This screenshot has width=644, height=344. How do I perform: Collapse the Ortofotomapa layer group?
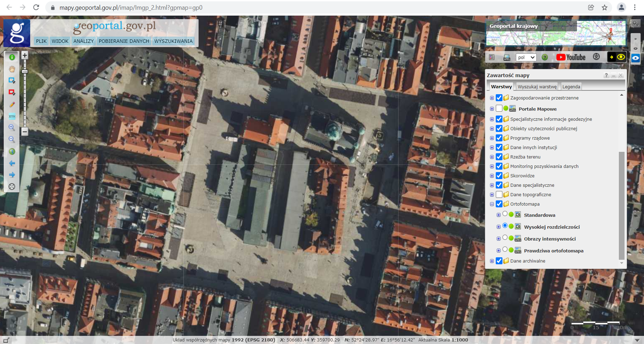[492, 204]
